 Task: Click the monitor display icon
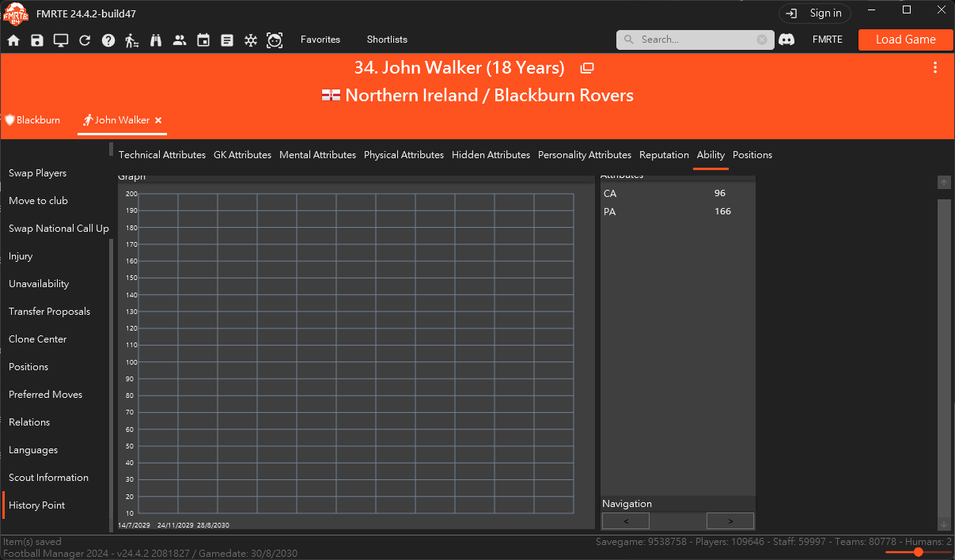coord(61,40)
